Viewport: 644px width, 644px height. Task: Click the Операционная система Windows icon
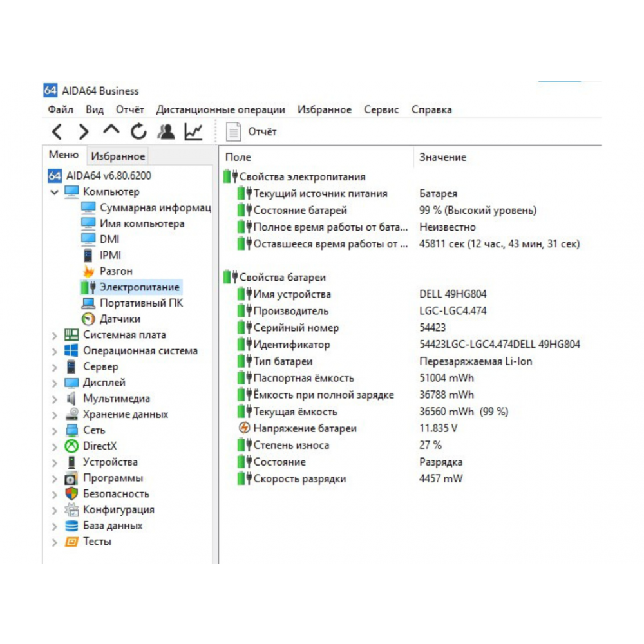(71, 351)
